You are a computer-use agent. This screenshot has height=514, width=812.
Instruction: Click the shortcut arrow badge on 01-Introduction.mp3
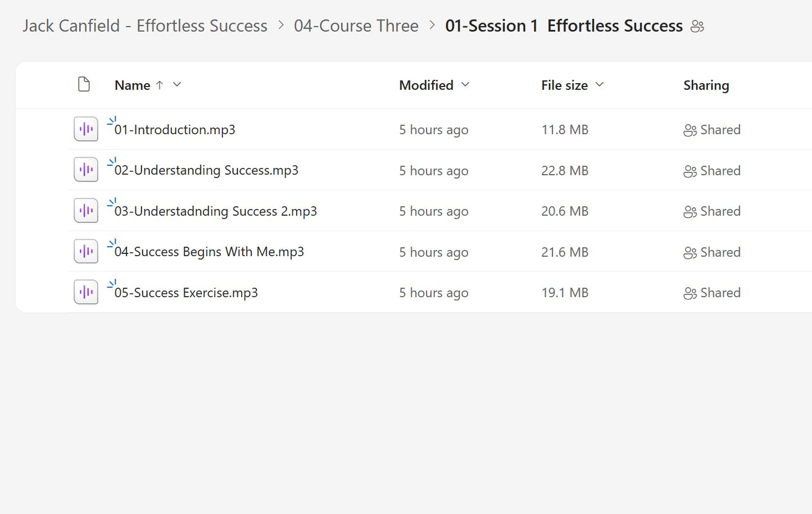(111, 120)
